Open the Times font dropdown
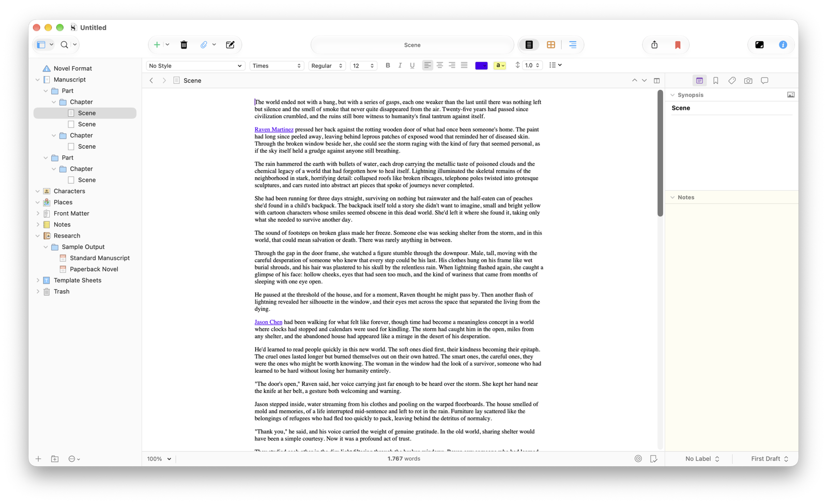This screenshot has height=504, width=827. tap(277, 66)
